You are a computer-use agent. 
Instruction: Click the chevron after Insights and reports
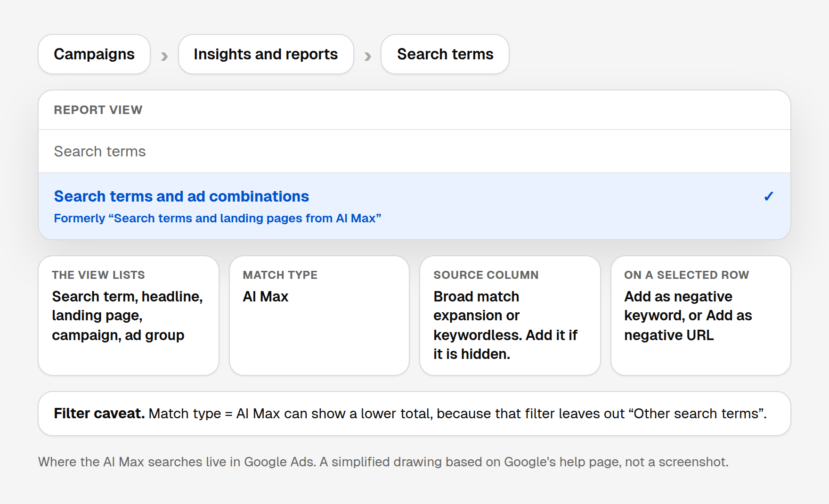coord(368,57)
